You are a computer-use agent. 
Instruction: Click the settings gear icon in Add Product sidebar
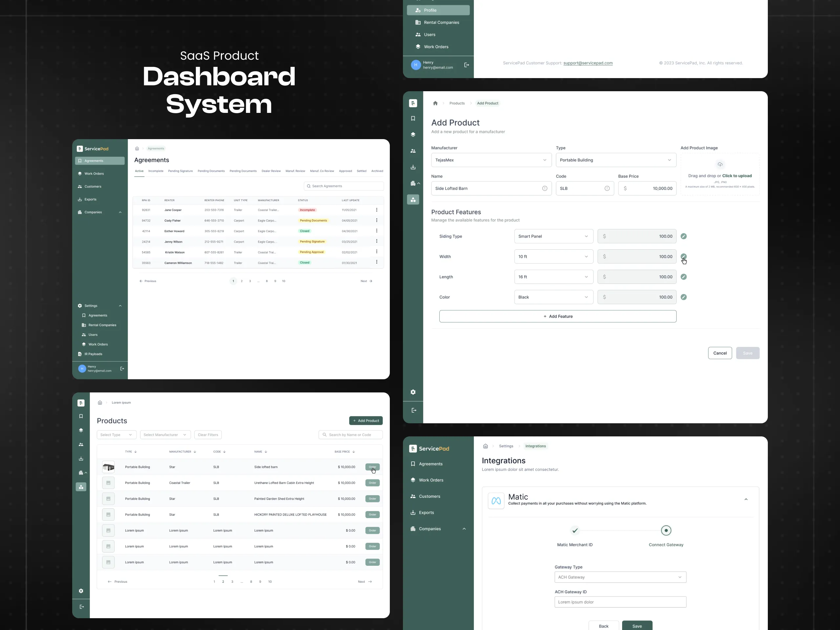(413, 392)
